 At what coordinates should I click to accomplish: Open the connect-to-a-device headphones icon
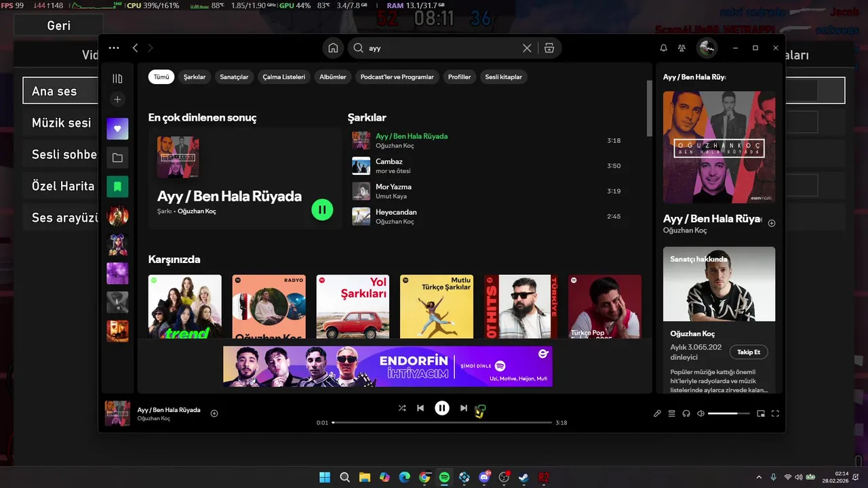coord(686,413)
